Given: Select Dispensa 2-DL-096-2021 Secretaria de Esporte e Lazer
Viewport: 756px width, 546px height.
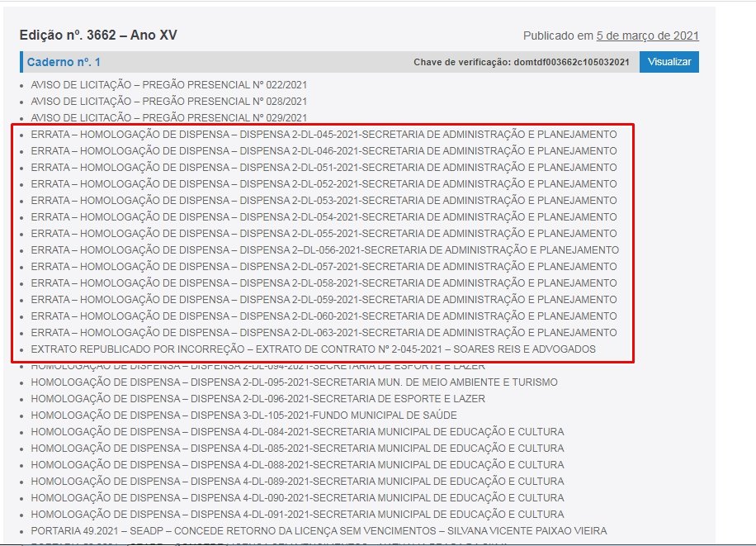Looking at the screenshot, I should coord(258,399).
